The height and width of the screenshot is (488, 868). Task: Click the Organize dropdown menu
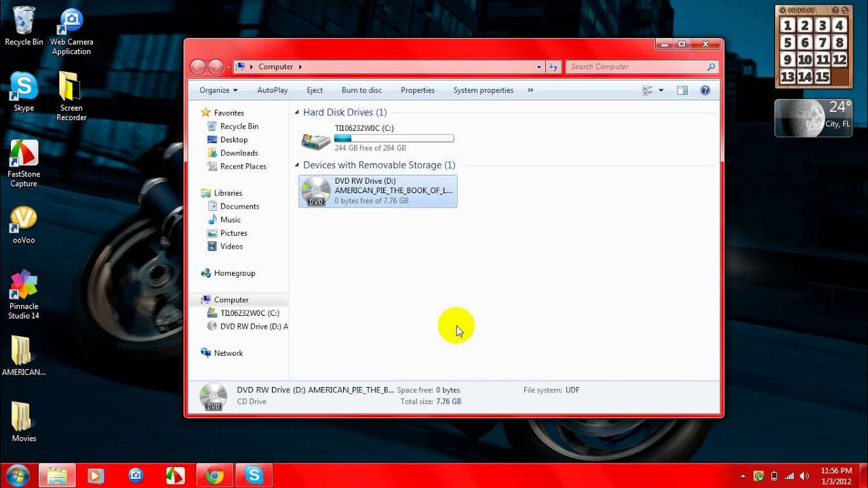218,90
